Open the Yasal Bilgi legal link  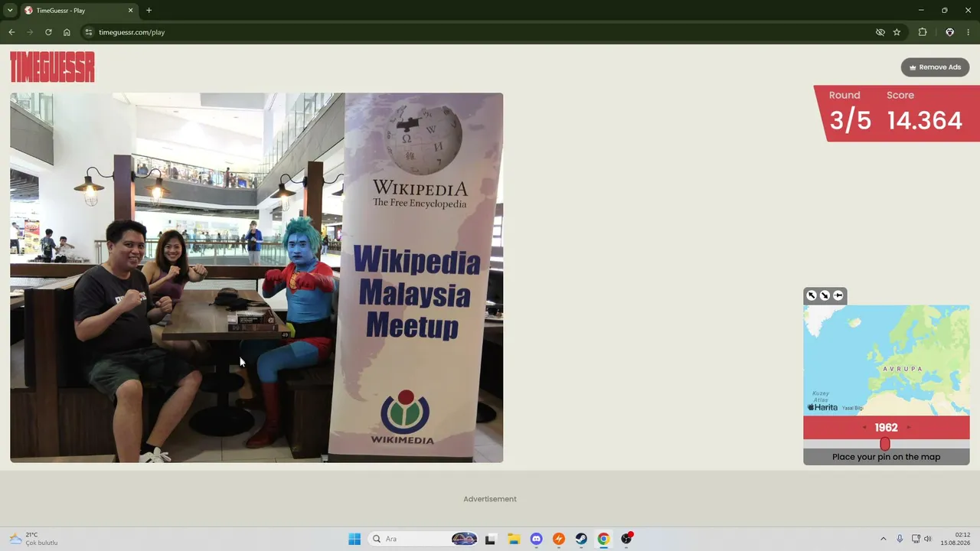tap(853, 408)
